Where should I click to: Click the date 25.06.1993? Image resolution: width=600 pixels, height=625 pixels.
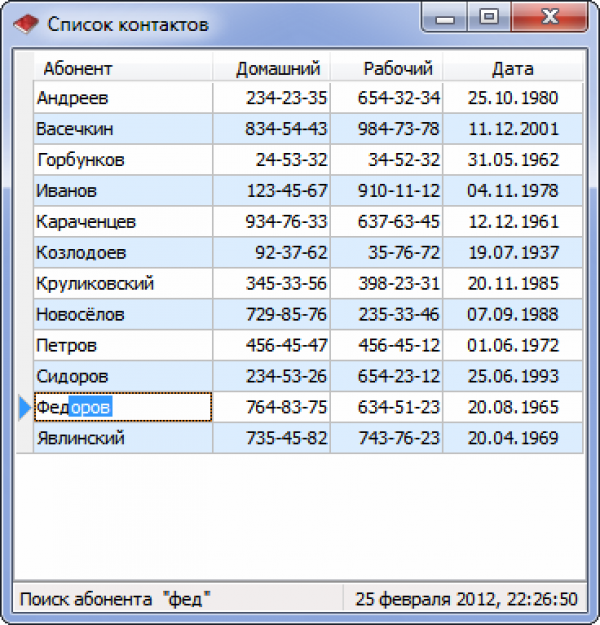pyautogui.click(x=513, y=376)
